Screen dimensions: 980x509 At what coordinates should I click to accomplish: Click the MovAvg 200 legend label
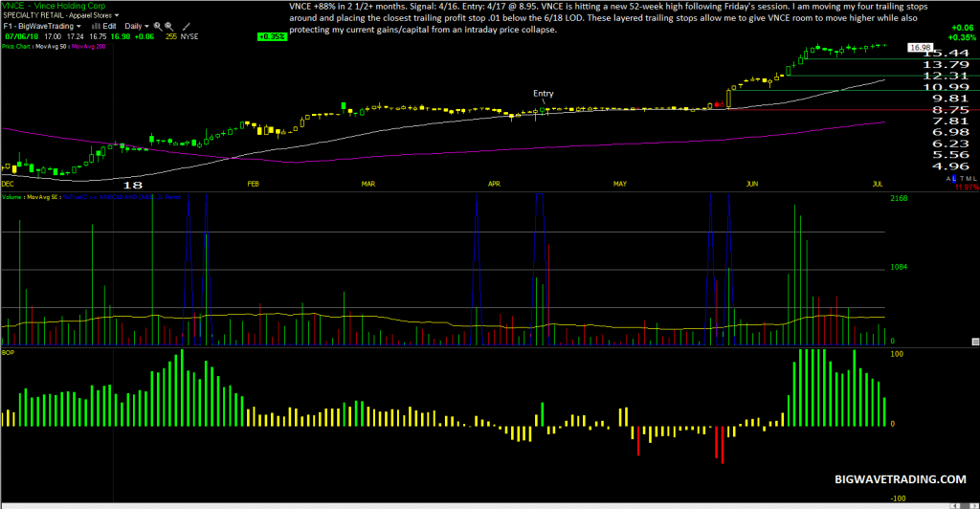pos(88,46)
